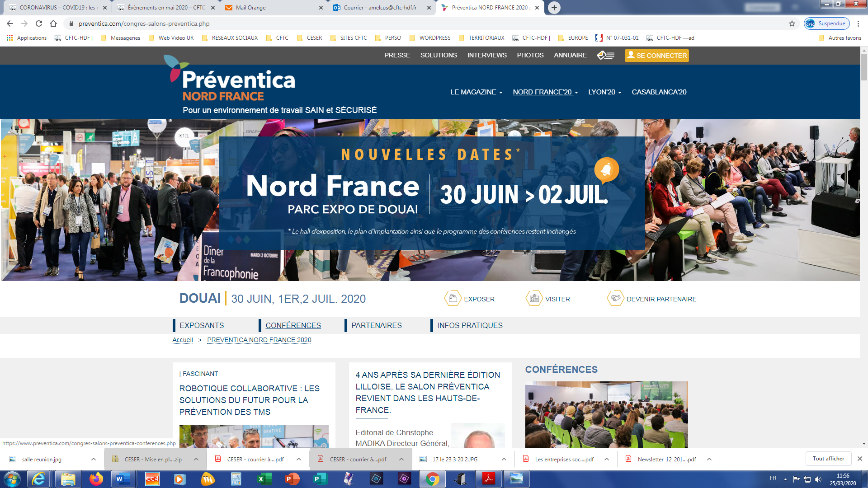Go to CASABLANCA'20 page
This screenshot has height=488, width=868.
point(659,92)
